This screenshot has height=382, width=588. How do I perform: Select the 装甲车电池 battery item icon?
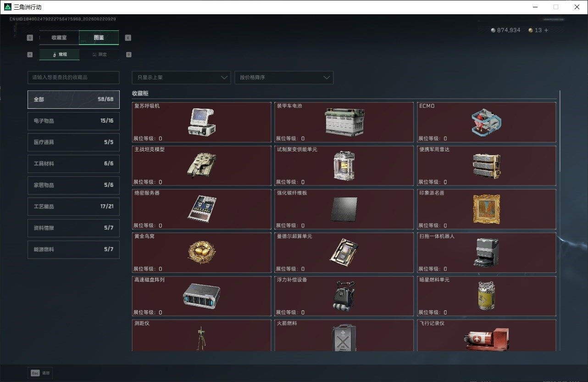pyautogui.click(x=344, y=122)
